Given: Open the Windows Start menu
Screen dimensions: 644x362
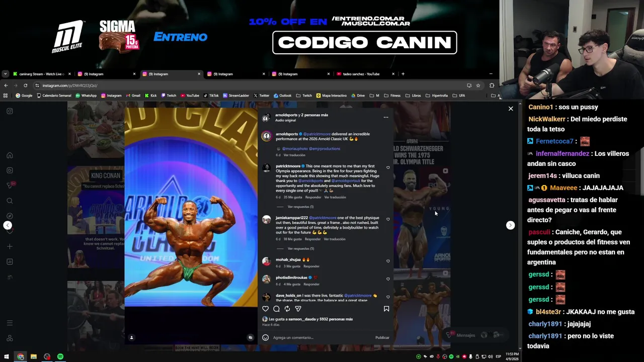Looking at the screenshot, I should (7, 356).
